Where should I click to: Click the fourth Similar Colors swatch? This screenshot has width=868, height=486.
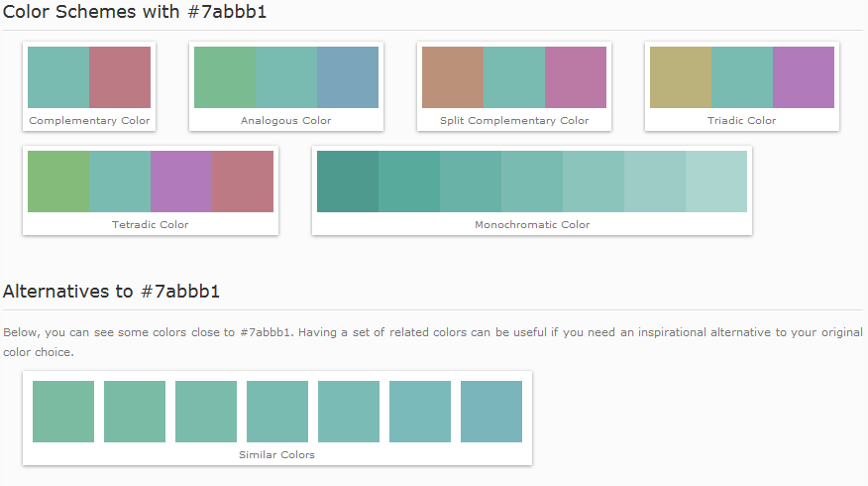(x=277, y=412)
